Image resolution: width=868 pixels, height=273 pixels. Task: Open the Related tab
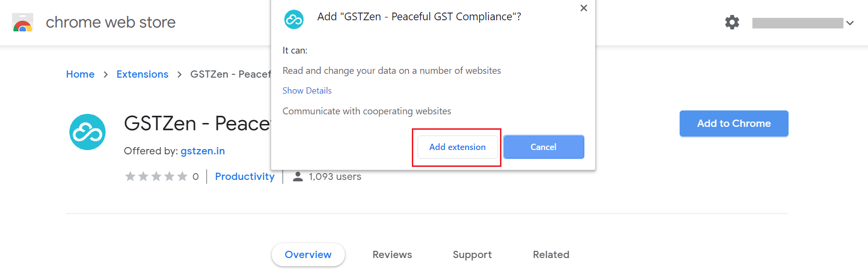551,255
